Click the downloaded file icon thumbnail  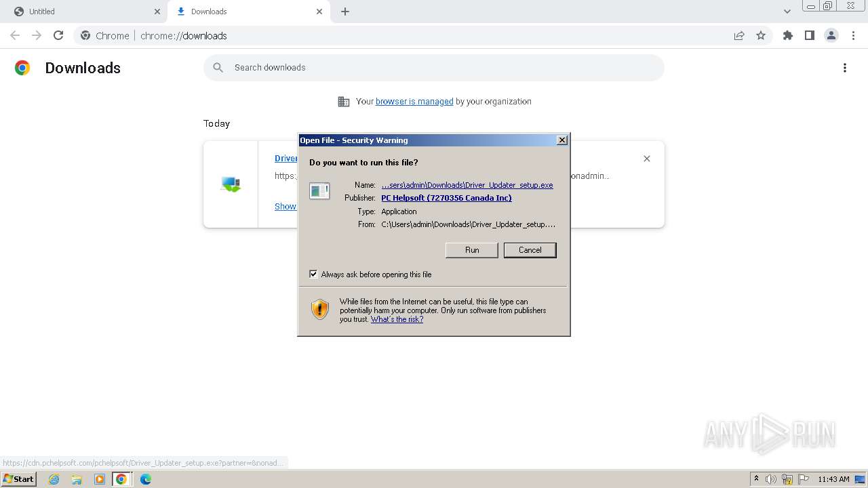[x=231, y=184]
